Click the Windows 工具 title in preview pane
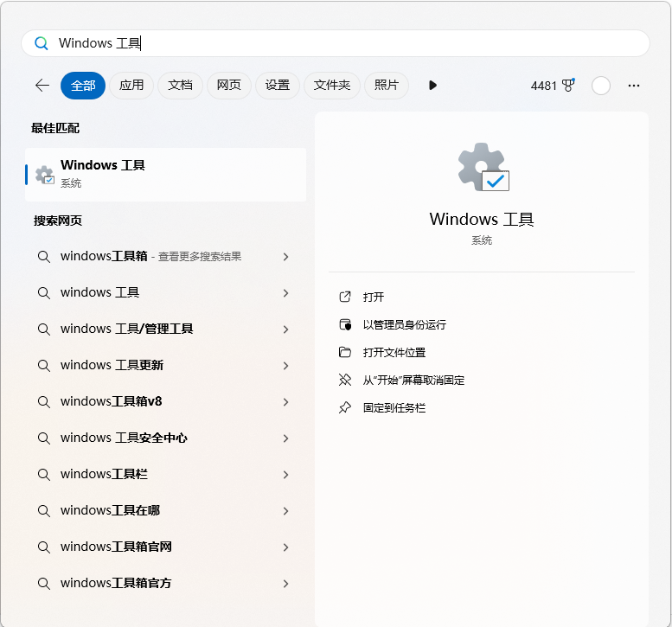The image size is (672, 627). coord(482,219)
